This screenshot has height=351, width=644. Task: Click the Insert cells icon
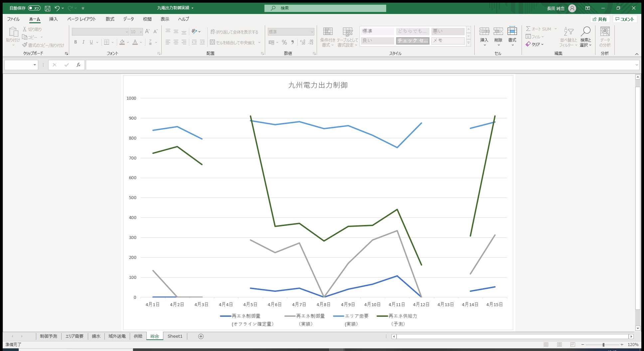484,32
